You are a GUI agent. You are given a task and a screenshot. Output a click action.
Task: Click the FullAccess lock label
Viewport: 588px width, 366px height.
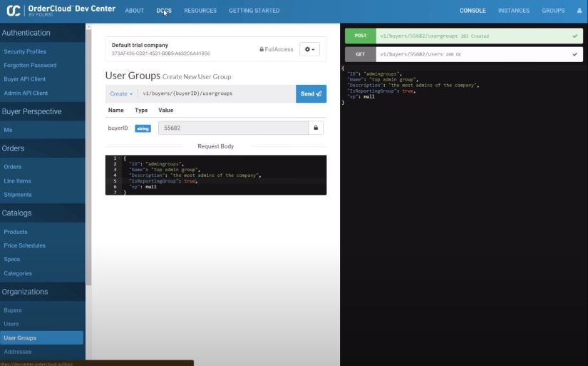[277, 49]
